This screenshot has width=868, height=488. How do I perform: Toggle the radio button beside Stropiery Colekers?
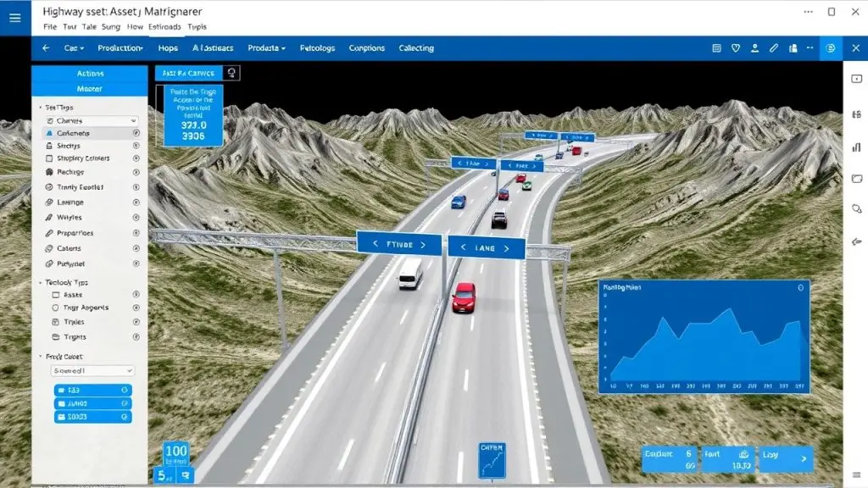(136, 158)
